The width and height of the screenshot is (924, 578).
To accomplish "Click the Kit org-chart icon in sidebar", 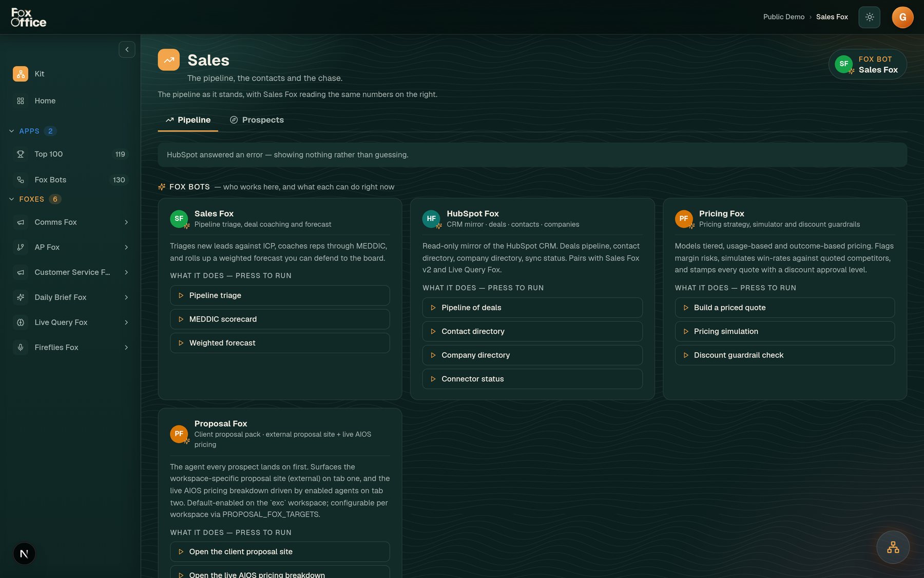I will [x=21, y=74].
